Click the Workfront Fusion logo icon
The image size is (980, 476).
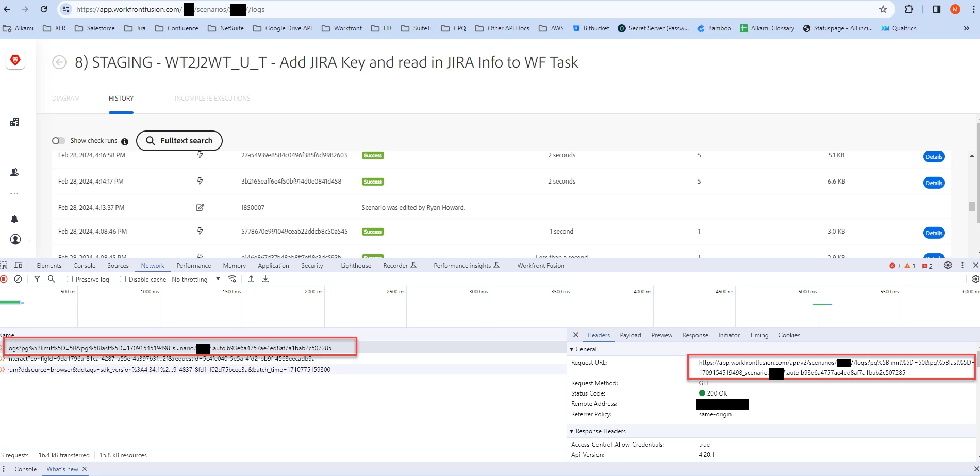pos(15,60)
